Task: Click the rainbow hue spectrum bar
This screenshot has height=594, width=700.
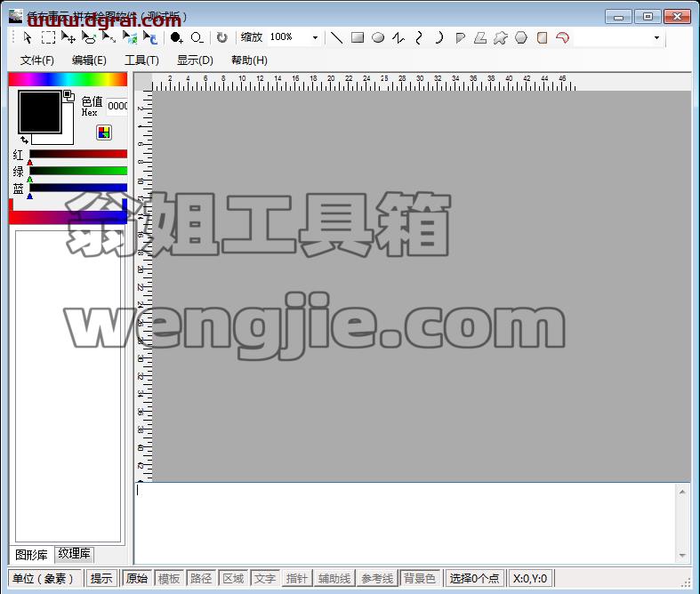Action: [x=68, y=79]
